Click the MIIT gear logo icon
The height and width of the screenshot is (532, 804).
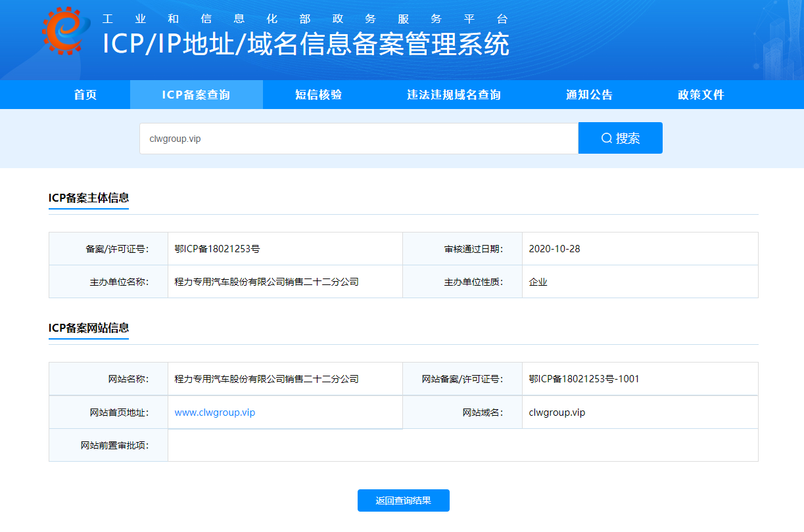coord(66,31)
